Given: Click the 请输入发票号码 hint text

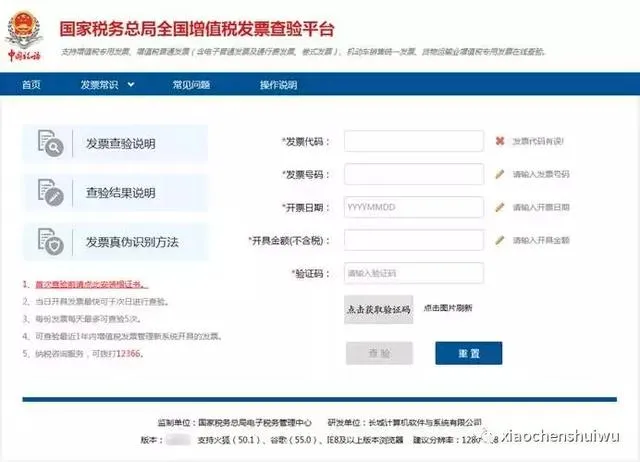Looking at the screenshot, I should (541, 174).
